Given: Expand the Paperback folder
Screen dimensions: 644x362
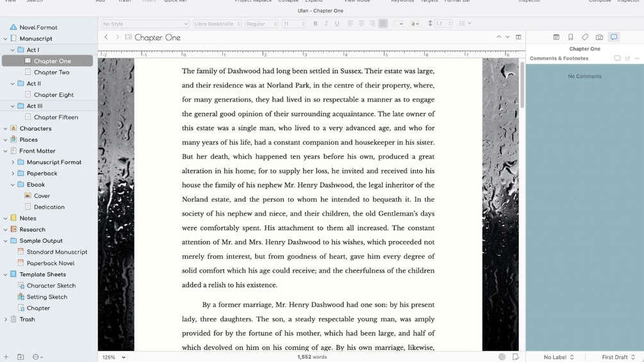Looking at the screenshot, I should (13, 173).
